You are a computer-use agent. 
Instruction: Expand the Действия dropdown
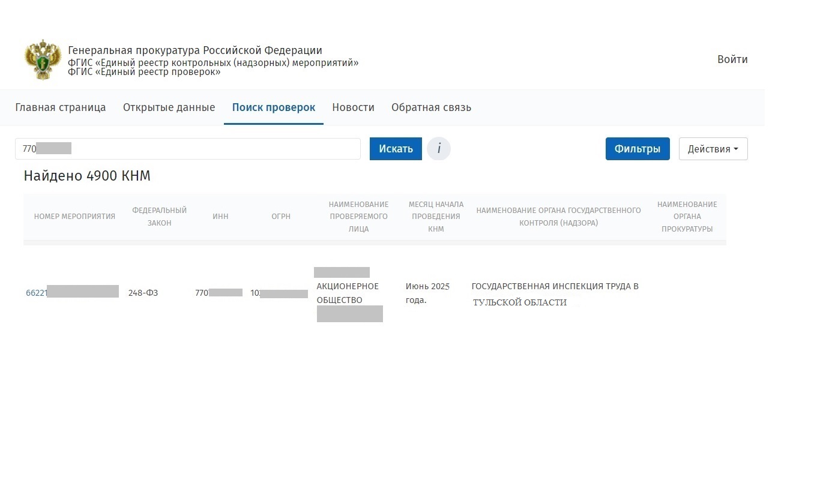[x=713, y=149]
